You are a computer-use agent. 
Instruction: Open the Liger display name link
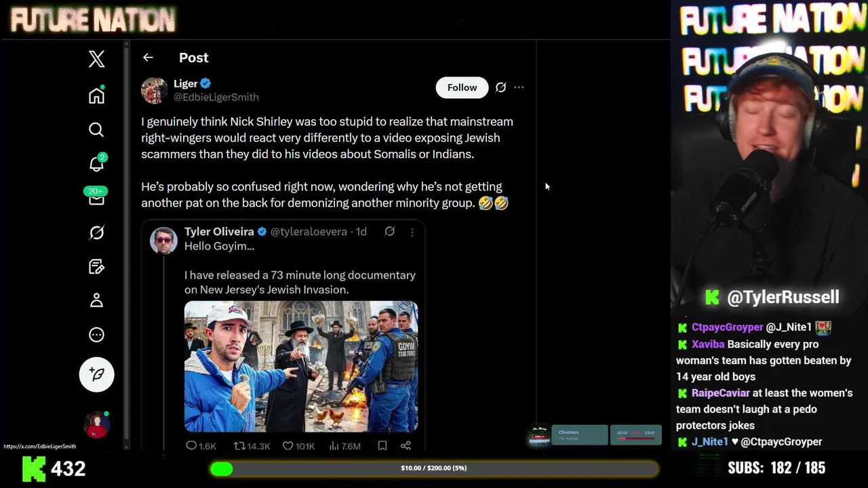pyautogui.click(x=185, y=83)
